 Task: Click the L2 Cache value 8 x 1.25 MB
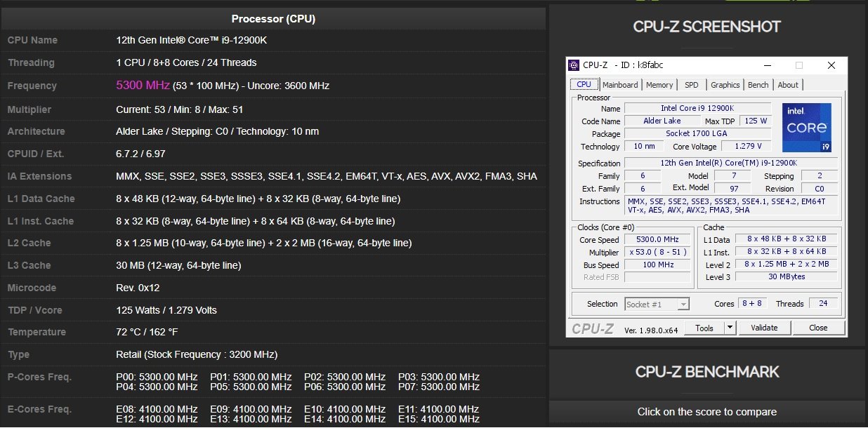(x=264, y=243)
